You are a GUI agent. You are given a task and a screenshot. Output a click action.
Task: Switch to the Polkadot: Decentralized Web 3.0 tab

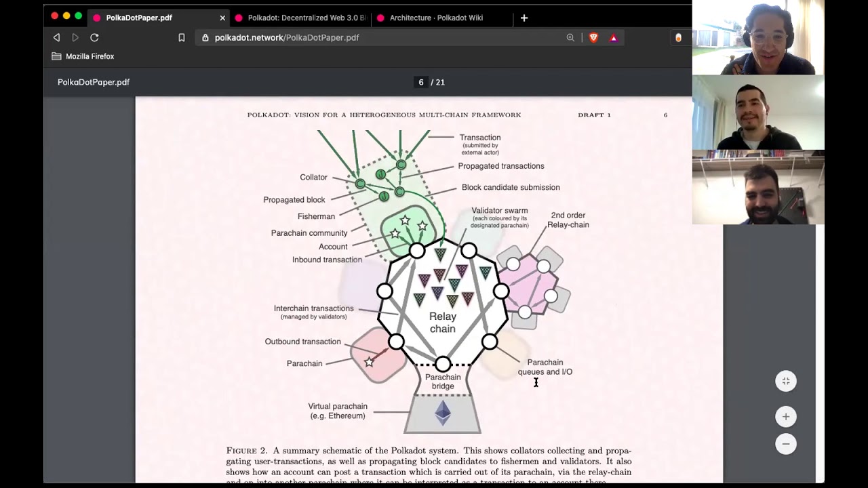pyautogui.click(x=301, y=18)
